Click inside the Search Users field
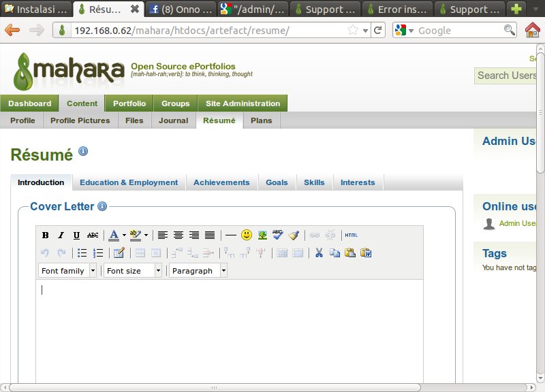 (x=508, y=76)
